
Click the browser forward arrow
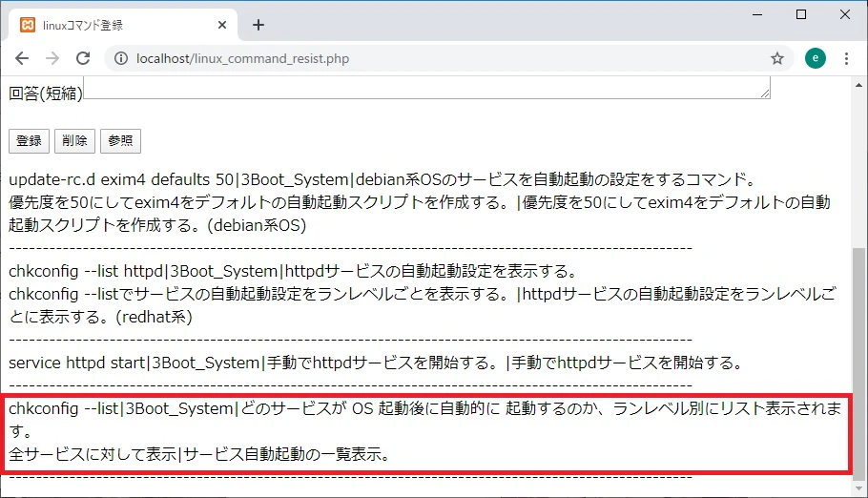coord(52,58)
